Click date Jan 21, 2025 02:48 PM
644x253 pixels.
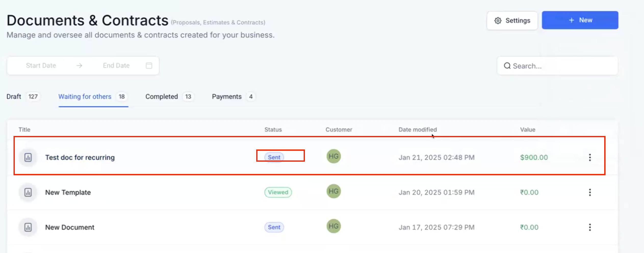436,157
